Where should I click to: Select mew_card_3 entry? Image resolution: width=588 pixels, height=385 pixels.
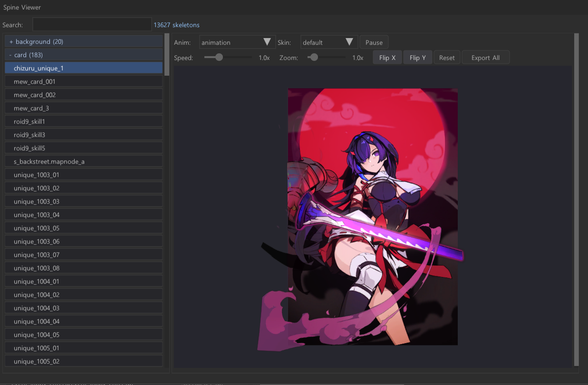84,108
